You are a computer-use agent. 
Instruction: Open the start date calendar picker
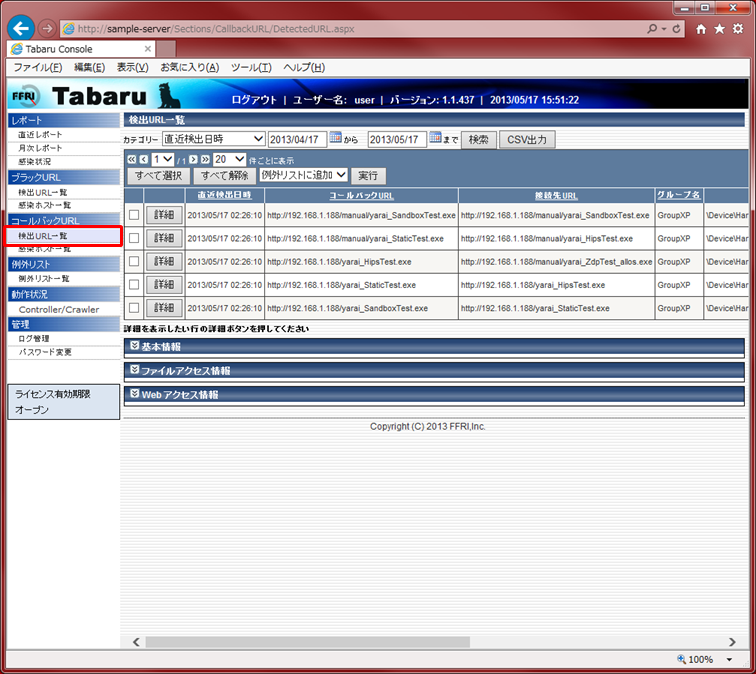[x=336, y=139]
